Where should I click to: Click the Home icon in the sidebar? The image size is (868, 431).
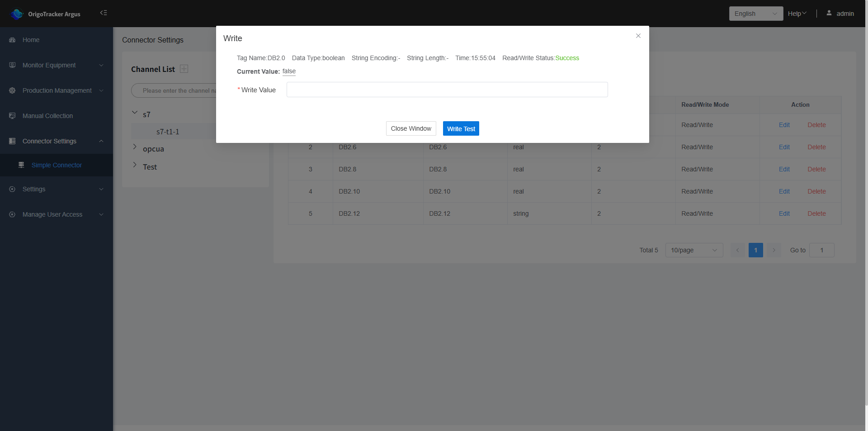[x=12, y=40]
